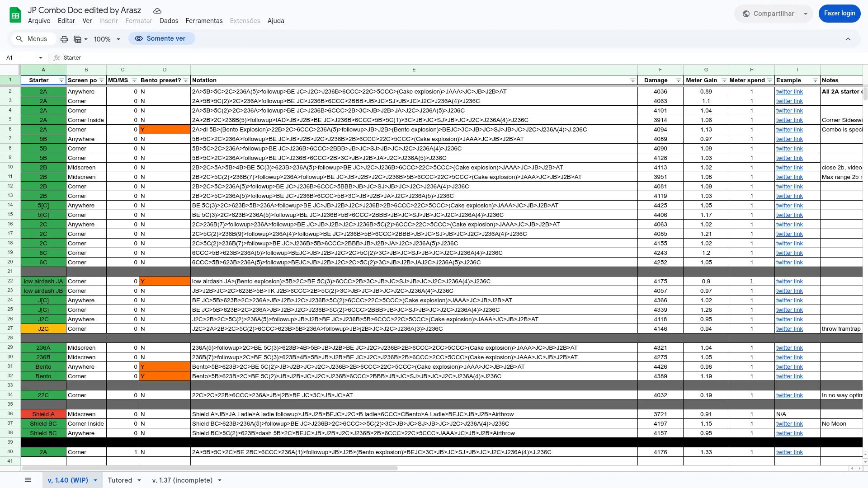This screenshot has height=488, width=868.
Task: Toggle the Somente ver view-only pill
Action: pyautogui.click(x=161, y=39)
